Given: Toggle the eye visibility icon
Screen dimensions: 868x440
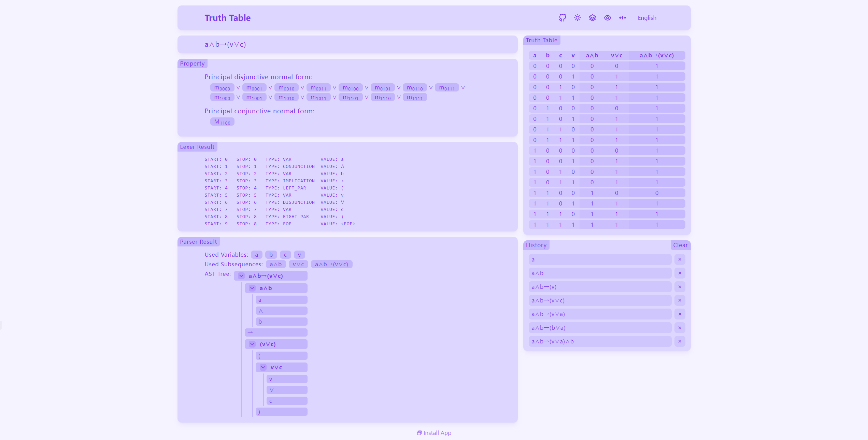Looking at the screenshot, I should (607, 18).
